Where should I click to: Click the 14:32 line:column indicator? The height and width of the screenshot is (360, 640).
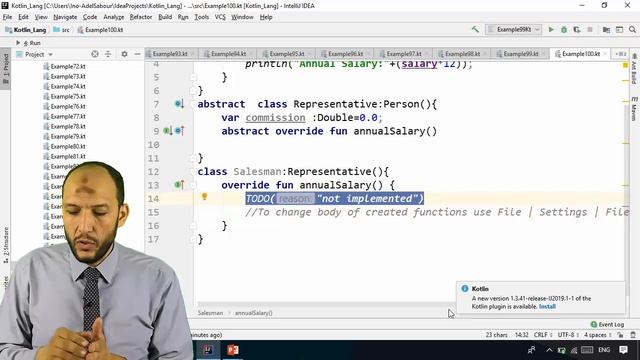(x=522, y=335)
